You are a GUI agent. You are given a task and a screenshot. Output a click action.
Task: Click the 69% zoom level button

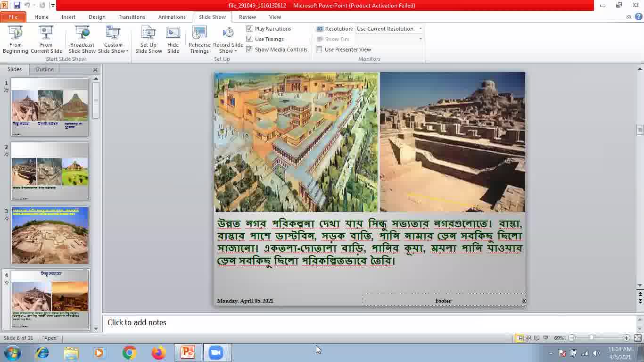559,338
